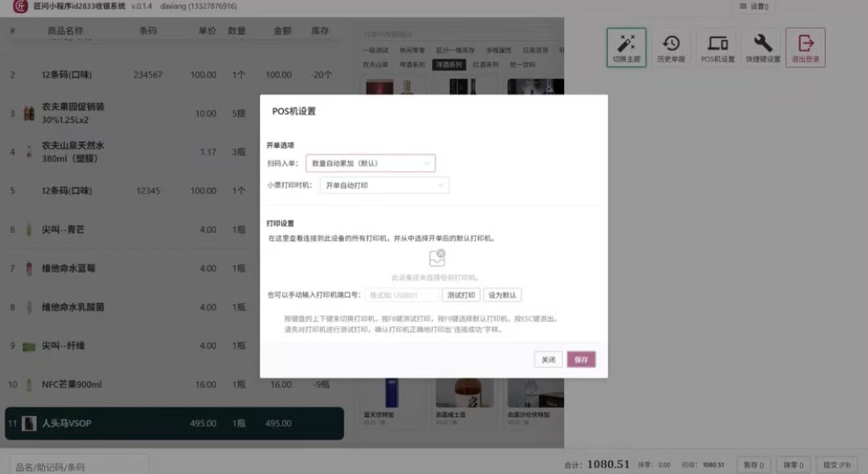
Task: Select the 休闲零食 category tab
Action: [414, 50]
